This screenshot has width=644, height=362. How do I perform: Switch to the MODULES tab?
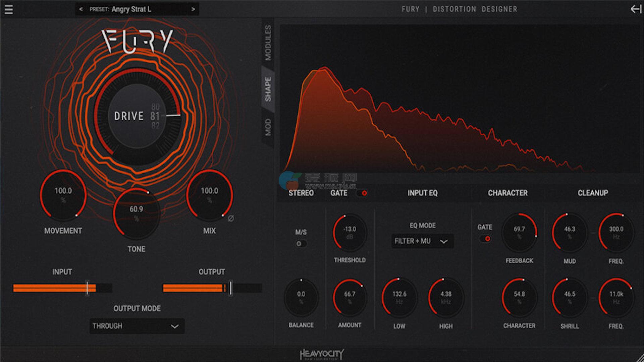268,43
